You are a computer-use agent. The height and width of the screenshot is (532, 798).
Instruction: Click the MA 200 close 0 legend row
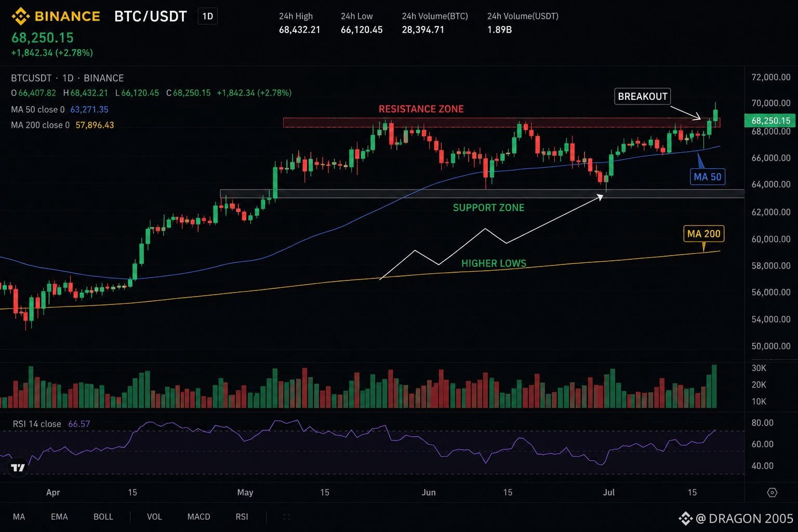[62, 125]
